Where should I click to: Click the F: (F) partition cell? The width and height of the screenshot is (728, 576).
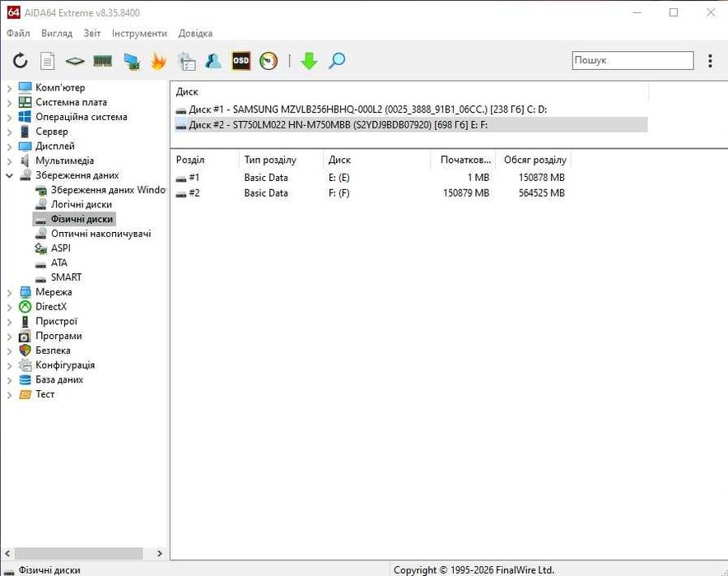[x=339, y=193]
